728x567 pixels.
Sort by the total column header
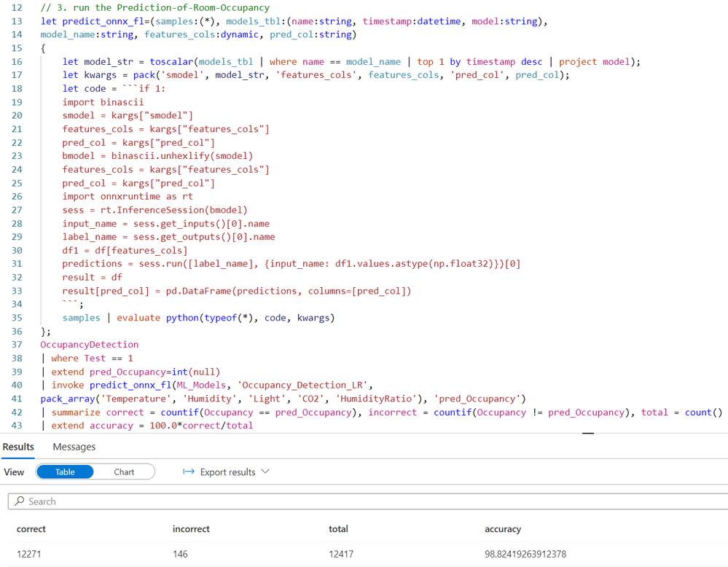338,529
